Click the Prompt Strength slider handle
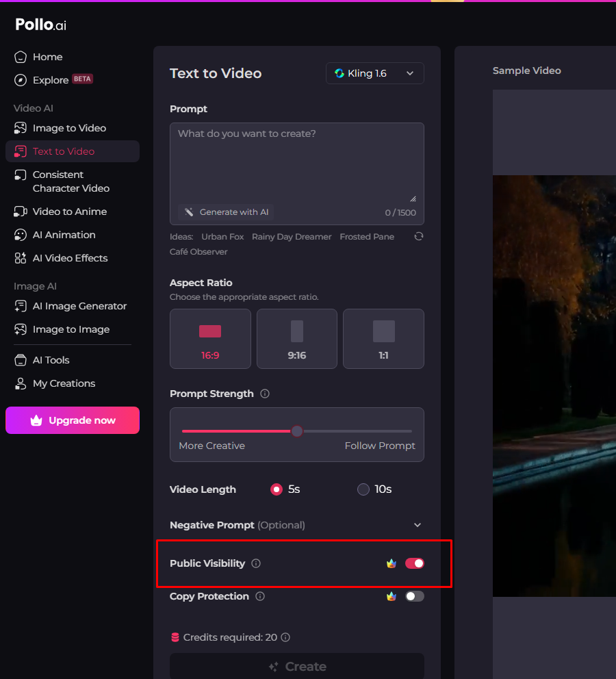Image resolution: width=616 pixels, height=679 pixels. point(297,431)
